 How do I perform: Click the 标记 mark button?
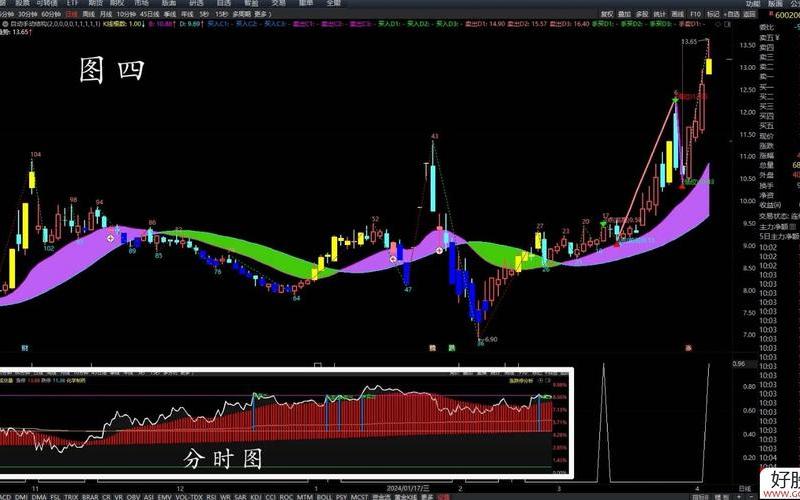click(x=713, y=14)
